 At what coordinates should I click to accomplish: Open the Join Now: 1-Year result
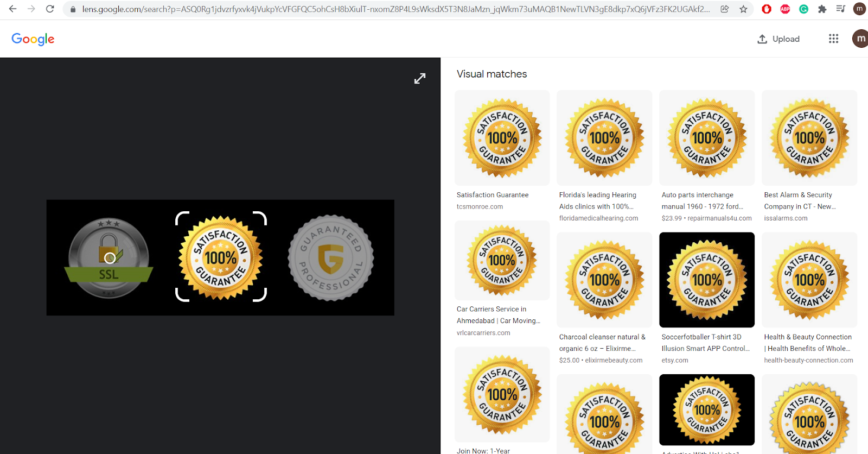tap(483, 450)
